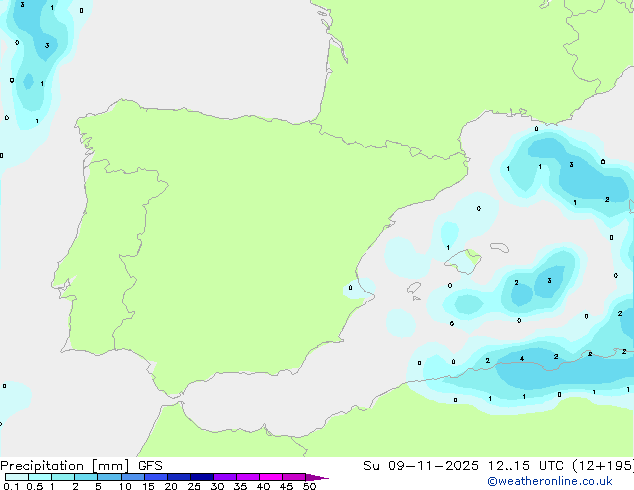Click the '12..15 UTC' time text
Screen dimensions: 634x490
pyautogui.click(x=526, y=466)
